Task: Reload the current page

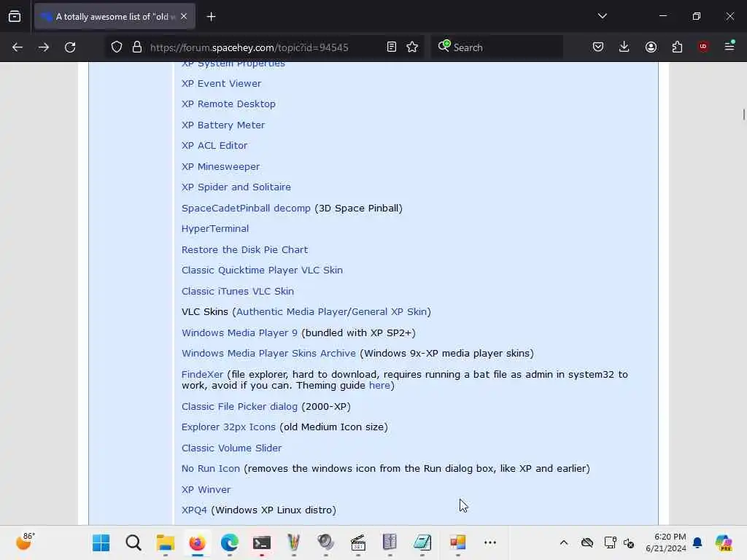Action: point(70,47)
